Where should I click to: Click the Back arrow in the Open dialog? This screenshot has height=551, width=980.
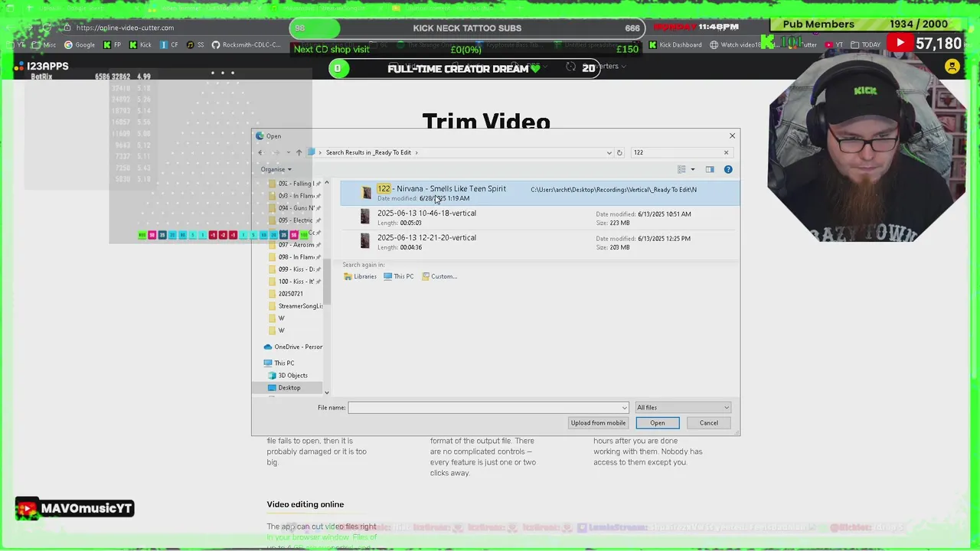point(260,152)
